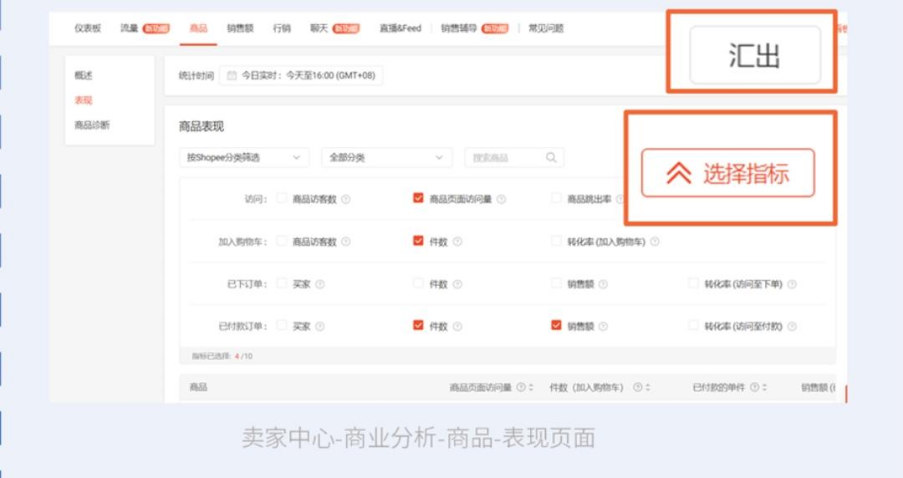The image size is (903, 478).
Task: Open 全部分类 dropdown
Action: click(x=386, y=157)
